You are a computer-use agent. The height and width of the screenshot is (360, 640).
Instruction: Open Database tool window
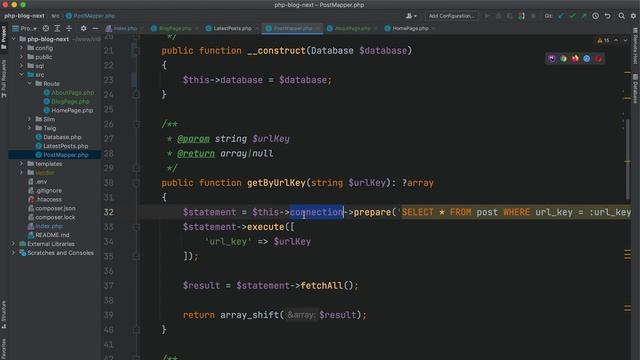coord(636,89)
